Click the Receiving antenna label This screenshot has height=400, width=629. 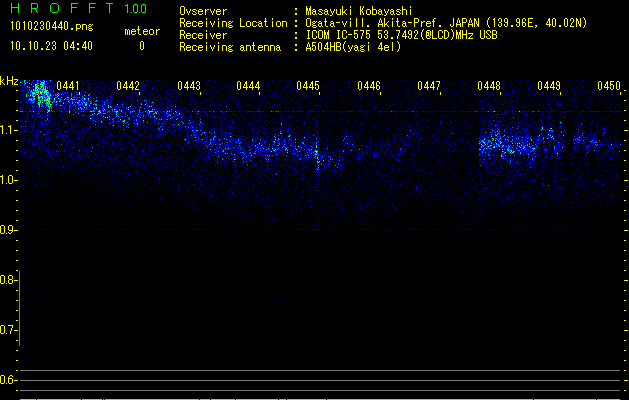230,47
